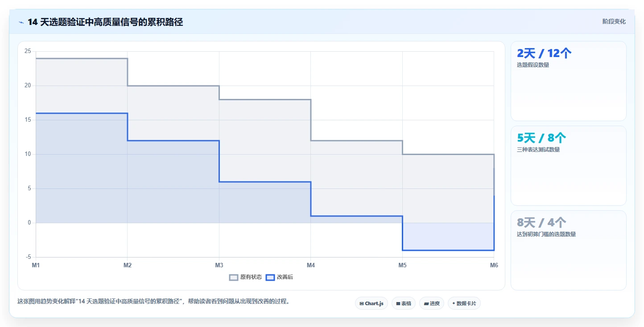Toggle the 原有状态 legend swatch
The image size is (644, 327).
click(234, 277)
